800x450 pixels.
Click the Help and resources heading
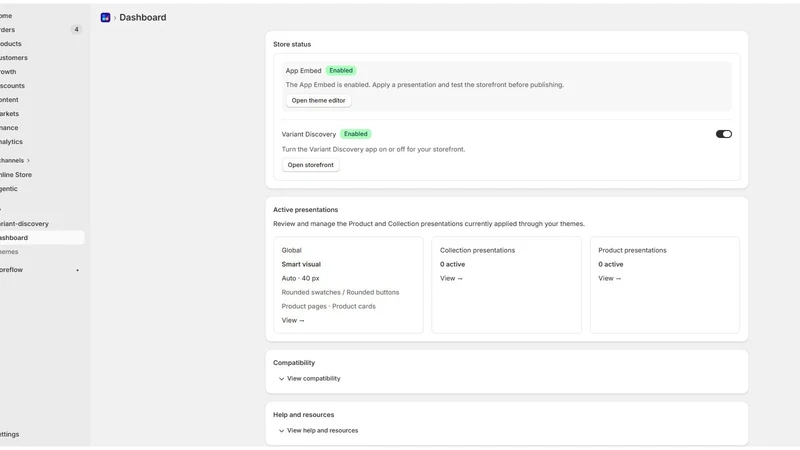(304, 415)
